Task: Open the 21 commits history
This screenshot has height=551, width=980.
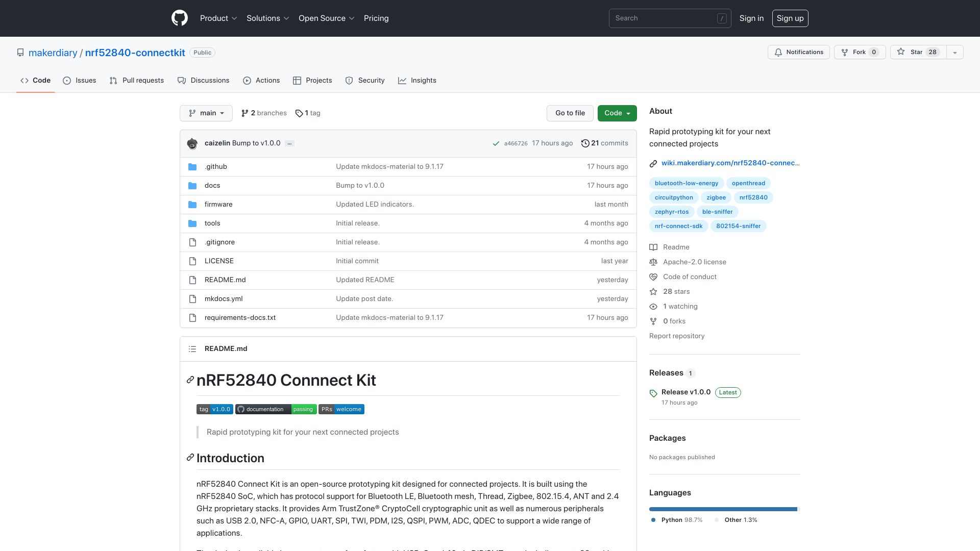Action: (x=605, y=143)
